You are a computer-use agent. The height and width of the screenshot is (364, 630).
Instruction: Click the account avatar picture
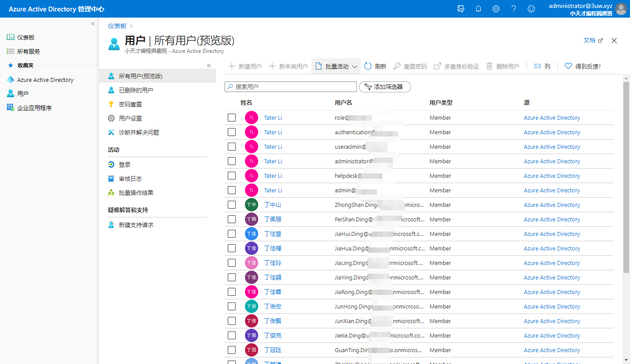621,9
